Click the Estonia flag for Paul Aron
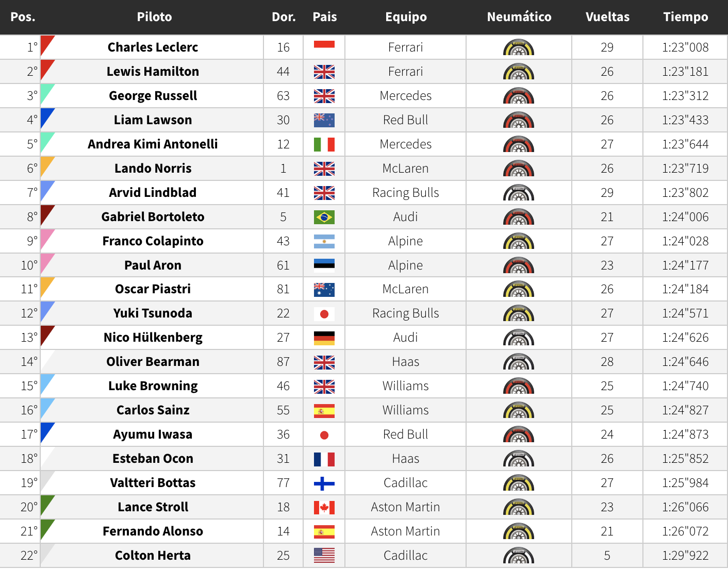728x569 pixels. 324,265
